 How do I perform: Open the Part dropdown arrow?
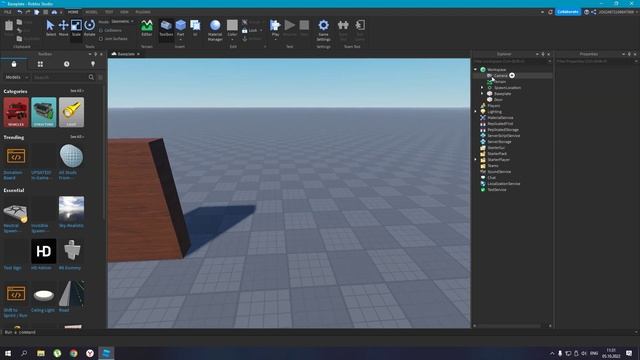[x=180, y=40]
